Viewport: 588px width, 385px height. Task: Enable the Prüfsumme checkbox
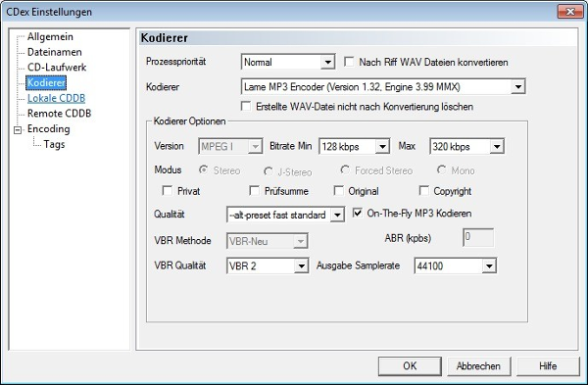tap(254, 191)
